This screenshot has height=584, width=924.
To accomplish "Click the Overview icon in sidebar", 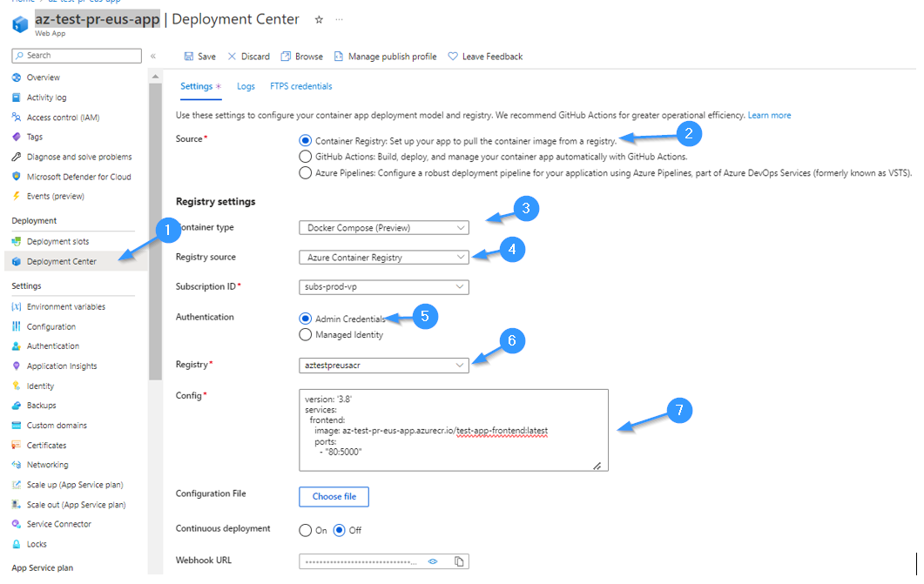I will click(17, 77).
